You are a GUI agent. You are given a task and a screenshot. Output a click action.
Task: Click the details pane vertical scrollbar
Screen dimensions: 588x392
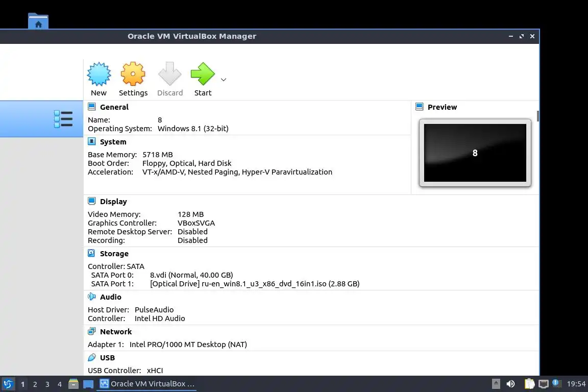[x=538, y=116]
